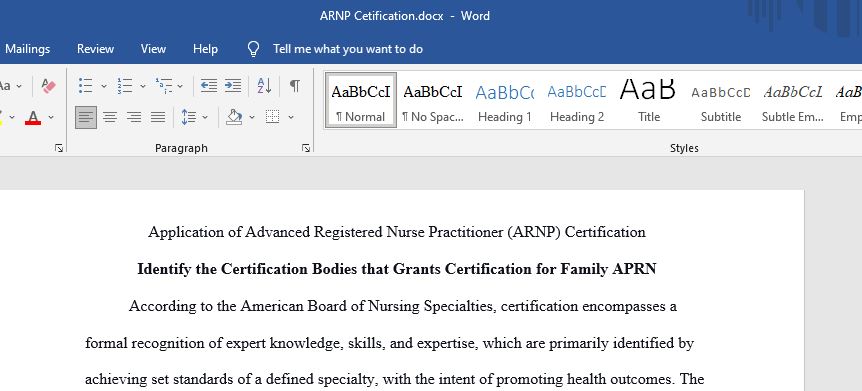Switch to the View tab

coord(153,49)
